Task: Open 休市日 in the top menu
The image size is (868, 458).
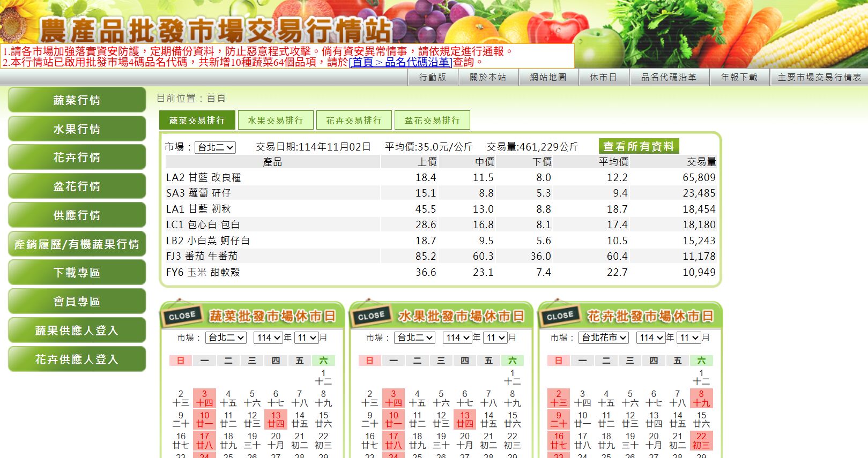Action: click(603, 77)
